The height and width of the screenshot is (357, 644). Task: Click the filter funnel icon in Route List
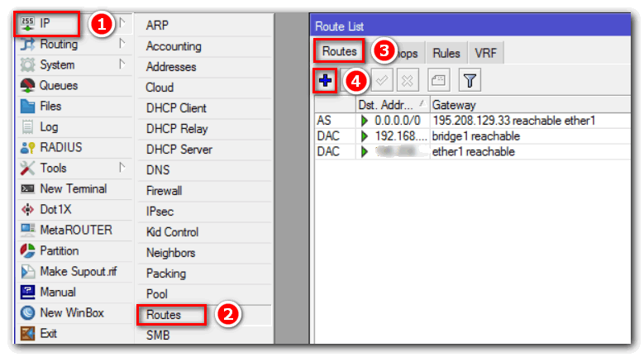[x=469, y=81]
